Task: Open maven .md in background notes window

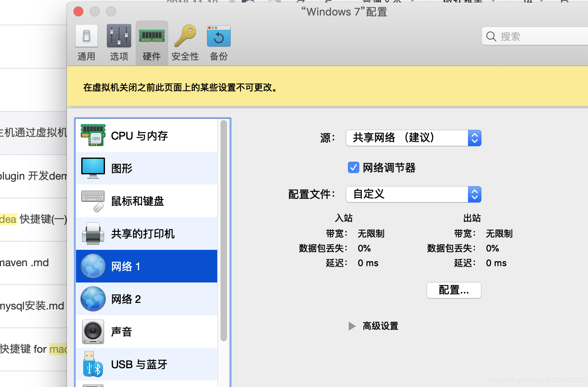Action: [24, 262]
